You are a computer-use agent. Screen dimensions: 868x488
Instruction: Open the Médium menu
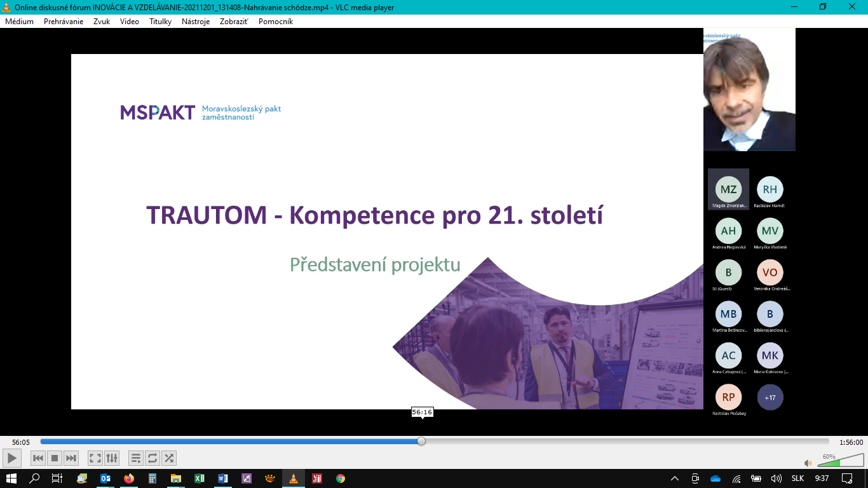tap(19, 21)
